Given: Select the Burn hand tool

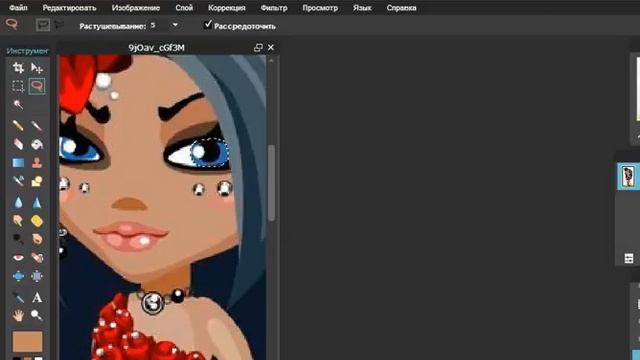Looking at the screenshot, I should 37,239.
